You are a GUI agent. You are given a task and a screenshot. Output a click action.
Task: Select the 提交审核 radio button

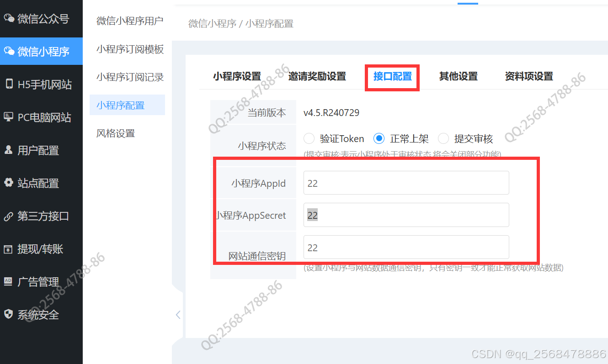pos(443,138)
